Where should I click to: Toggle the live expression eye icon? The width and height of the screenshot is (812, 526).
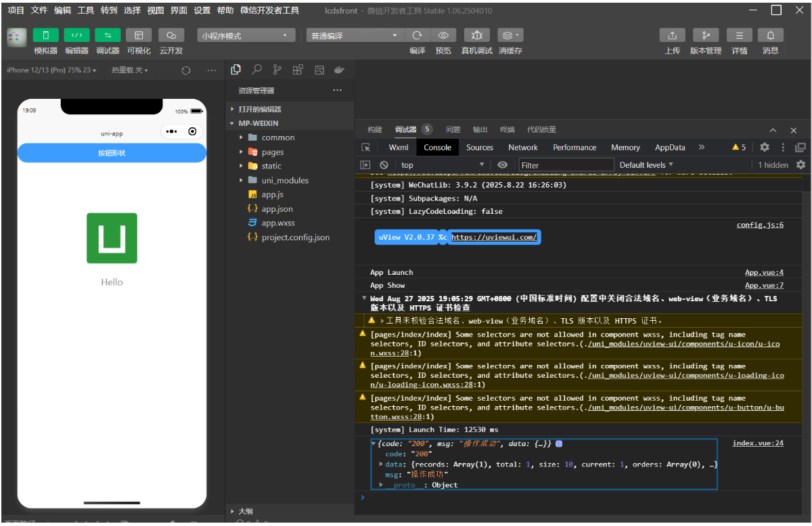(x=502, y=165)
